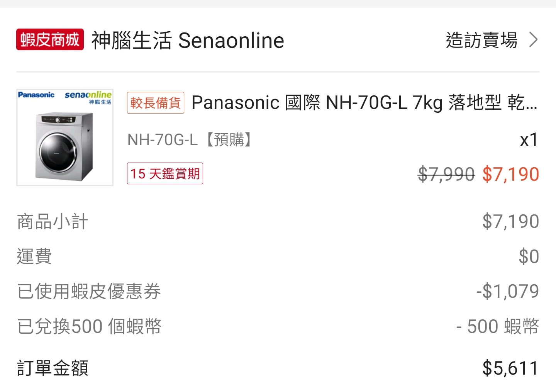
Task: Tap the 較長備貨 tag
Action: 156,103
